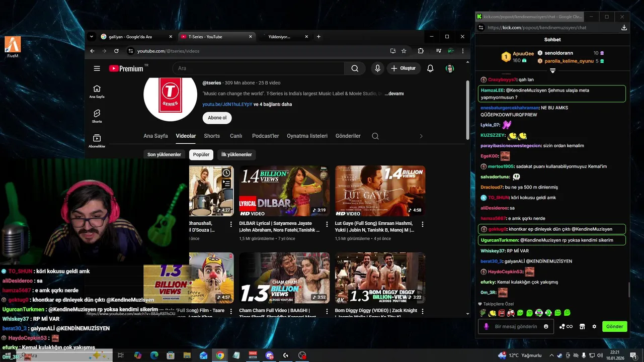Show hidden system tray icons chevron

(x=551, y=355)
